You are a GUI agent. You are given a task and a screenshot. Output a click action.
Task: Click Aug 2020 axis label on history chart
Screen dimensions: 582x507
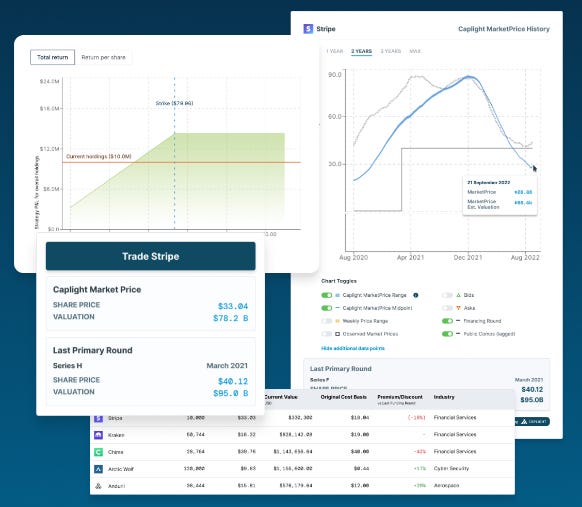point(353,257)
